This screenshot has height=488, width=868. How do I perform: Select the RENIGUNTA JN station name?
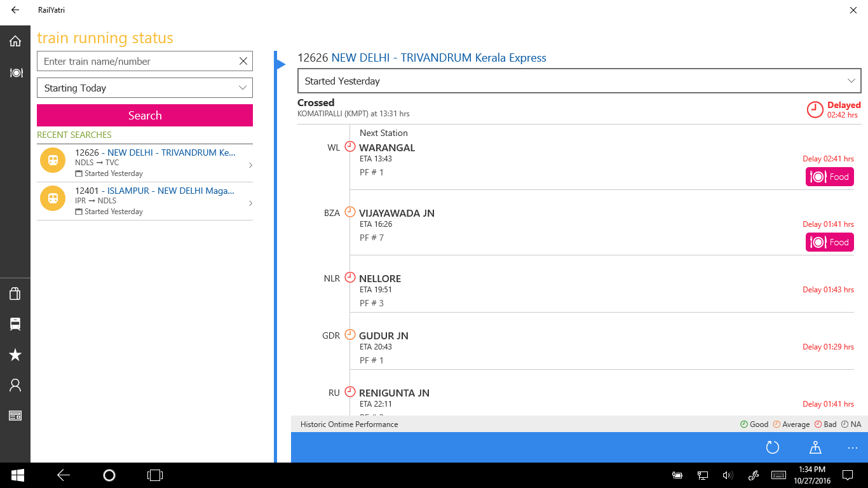(394, 393)
